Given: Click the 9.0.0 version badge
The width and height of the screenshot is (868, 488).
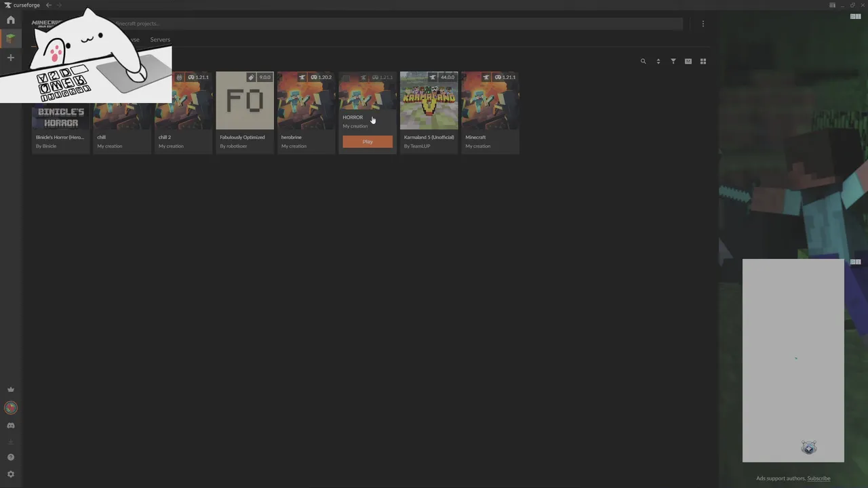Looking at the screenshot, I should [264, 77].
